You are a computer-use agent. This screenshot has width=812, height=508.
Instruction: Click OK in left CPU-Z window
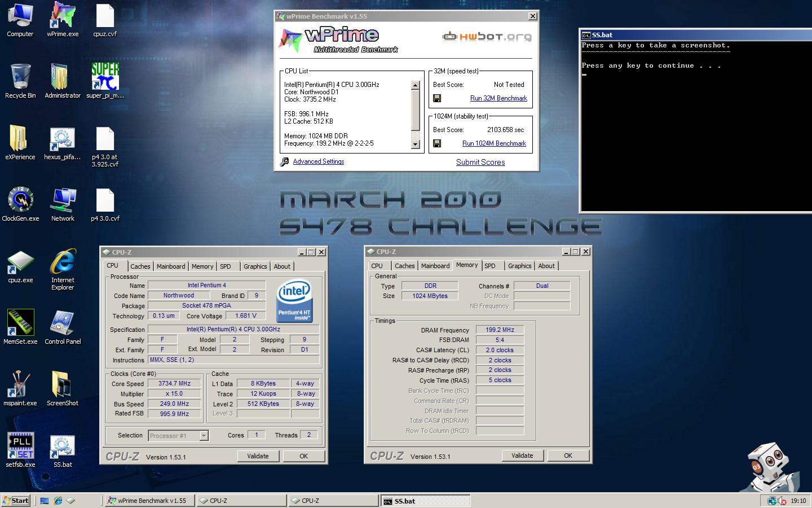pos(303,456)
